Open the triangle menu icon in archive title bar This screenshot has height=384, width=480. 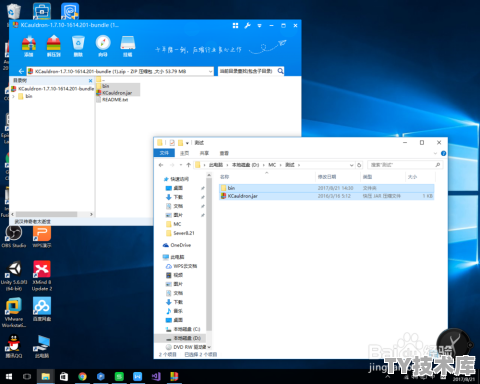(259, 25)
